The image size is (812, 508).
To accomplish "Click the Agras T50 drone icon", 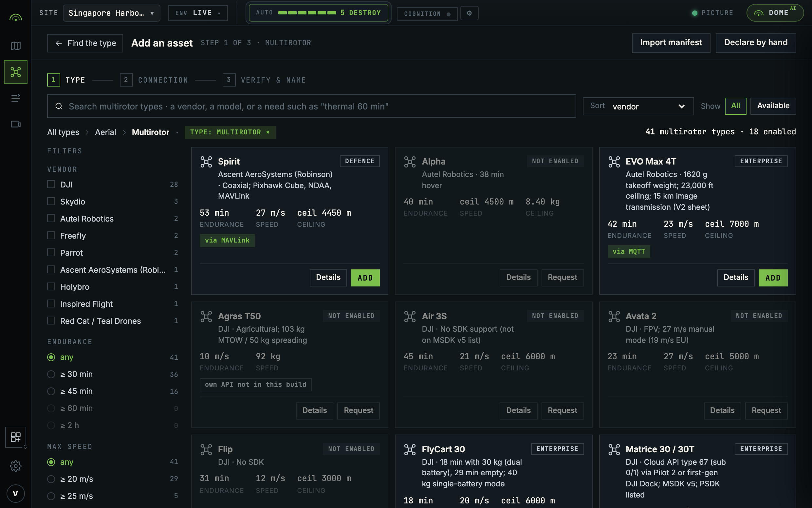I will click(206, 316).
